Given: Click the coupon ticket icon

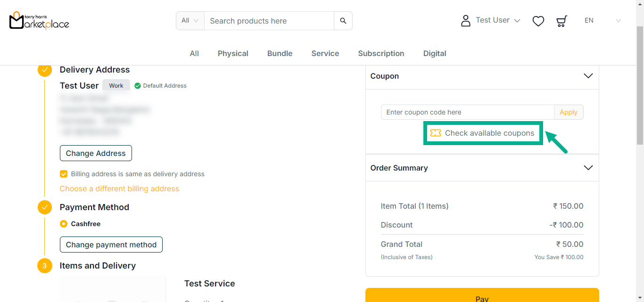Looking at the screenshot, I should [x=435, y=133].
